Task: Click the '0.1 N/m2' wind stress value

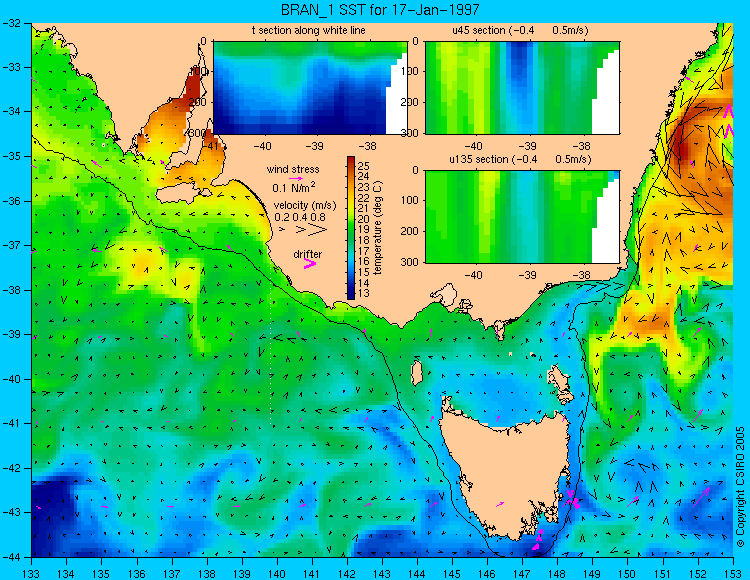Action: click(294, 187)
